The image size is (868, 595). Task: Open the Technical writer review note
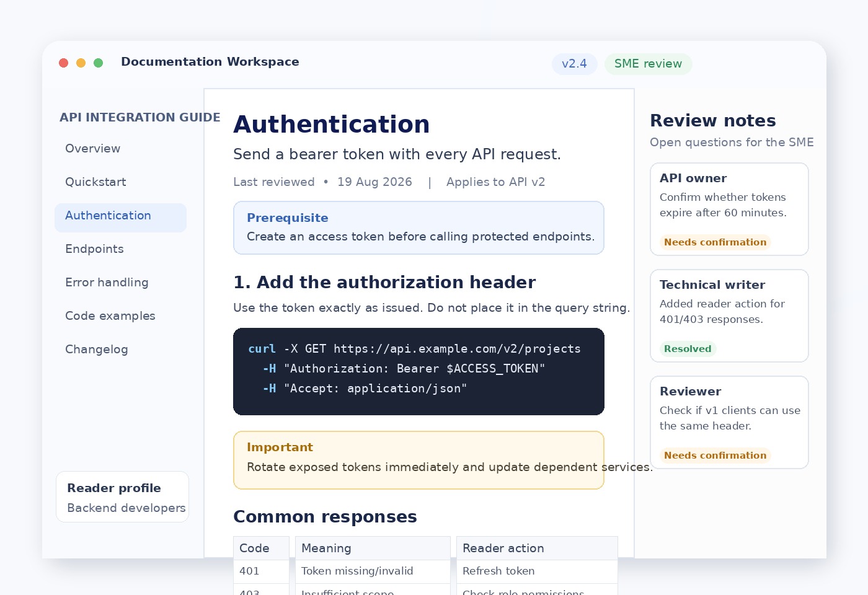(729, 315)
